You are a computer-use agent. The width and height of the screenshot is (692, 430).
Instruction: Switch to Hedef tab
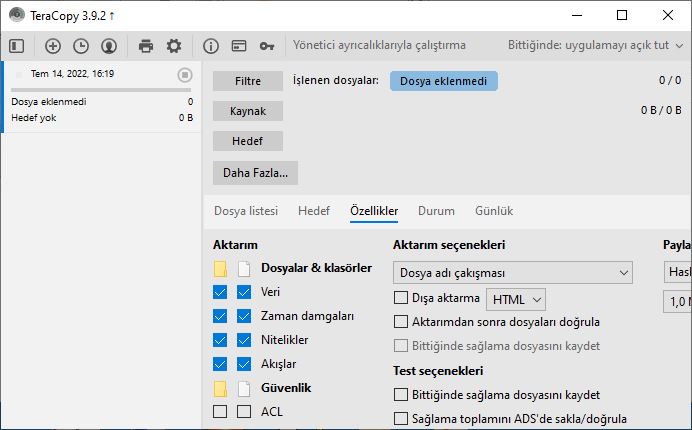pyautogui.click(x=314, y=211)
